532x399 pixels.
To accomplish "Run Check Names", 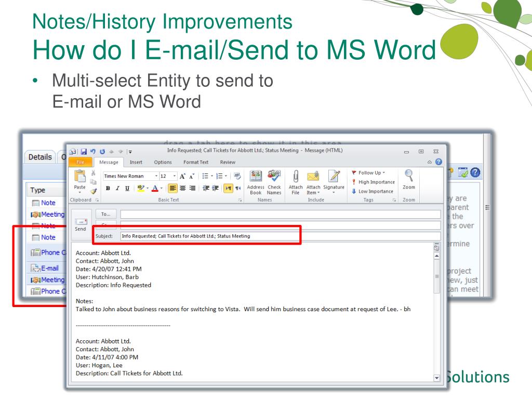I will coord(274,182).
